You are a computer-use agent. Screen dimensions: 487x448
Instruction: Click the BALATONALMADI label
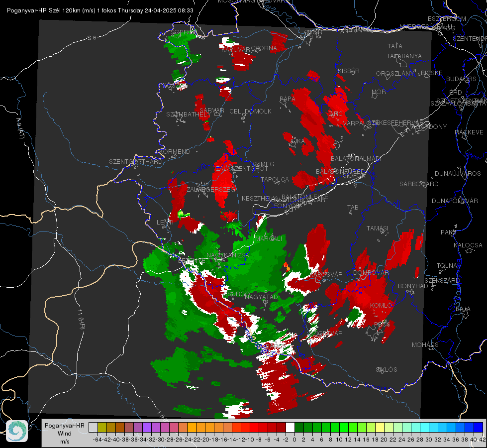coord(356,159)
